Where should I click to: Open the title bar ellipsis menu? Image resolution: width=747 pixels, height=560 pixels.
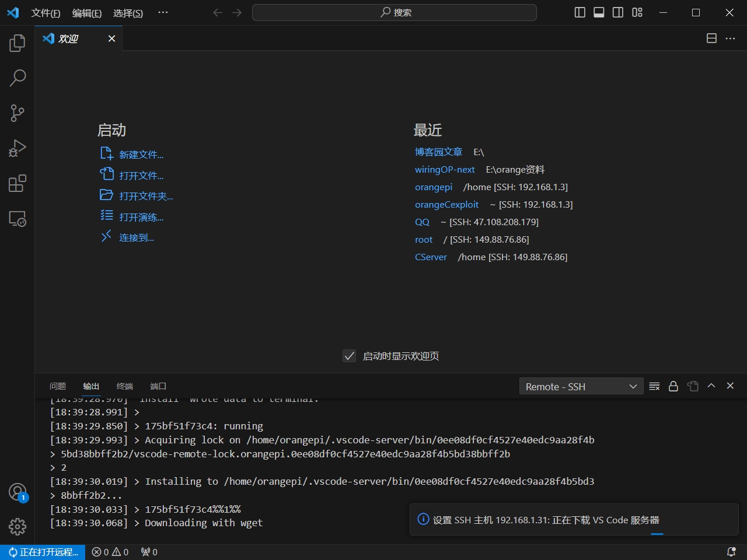(163, 12)
